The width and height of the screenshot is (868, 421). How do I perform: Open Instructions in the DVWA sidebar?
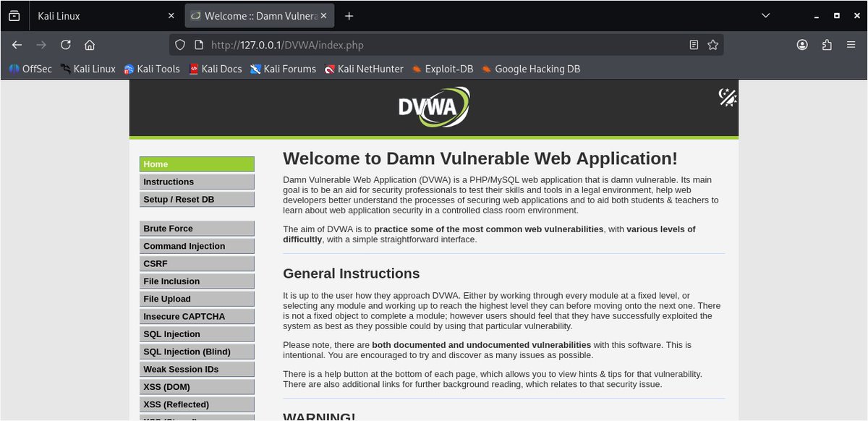click(x=197, y=182)
